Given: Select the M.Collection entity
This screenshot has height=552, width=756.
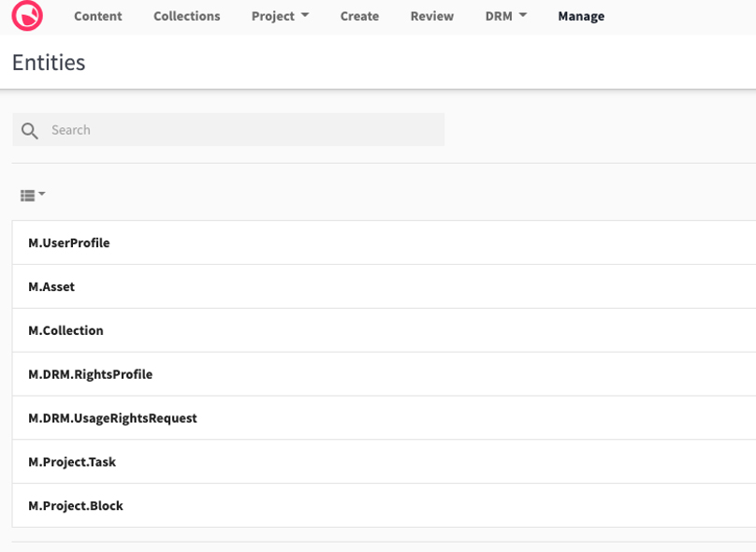Looking at the screenshot, I should pos(64,330).
